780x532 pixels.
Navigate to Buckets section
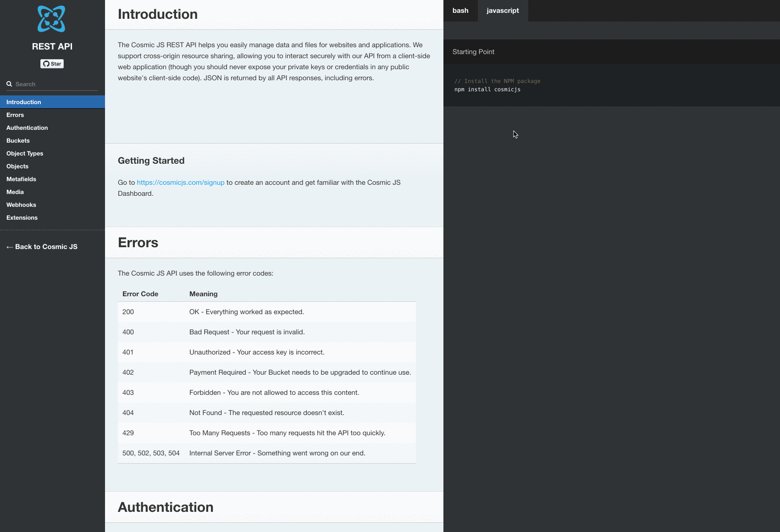52,140
